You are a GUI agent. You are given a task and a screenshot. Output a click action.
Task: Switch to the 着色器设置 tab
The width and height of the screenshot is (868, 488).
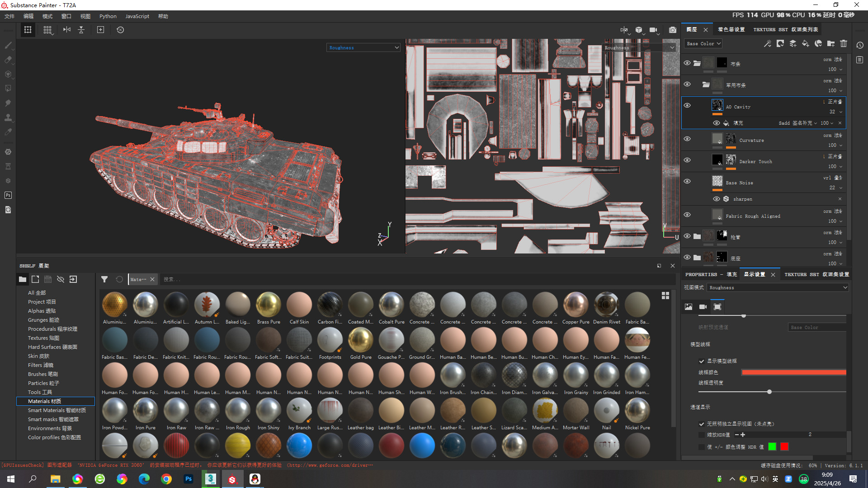731,29
